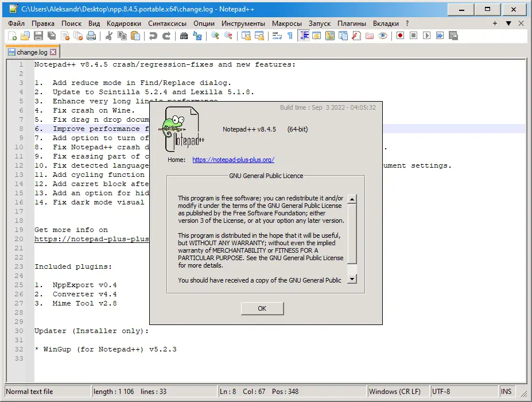This screenshot has width=532, height=402.
Task: Open the Инструменты menu
Action: 243,24
